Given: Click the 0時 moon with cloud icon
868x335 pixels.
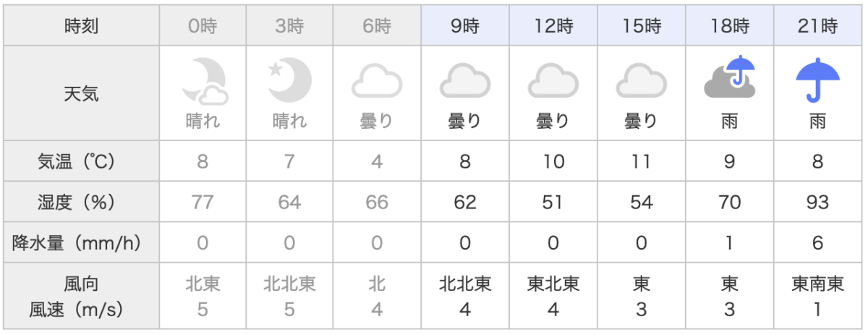Looking at the screenshot, I should [205, 80].
